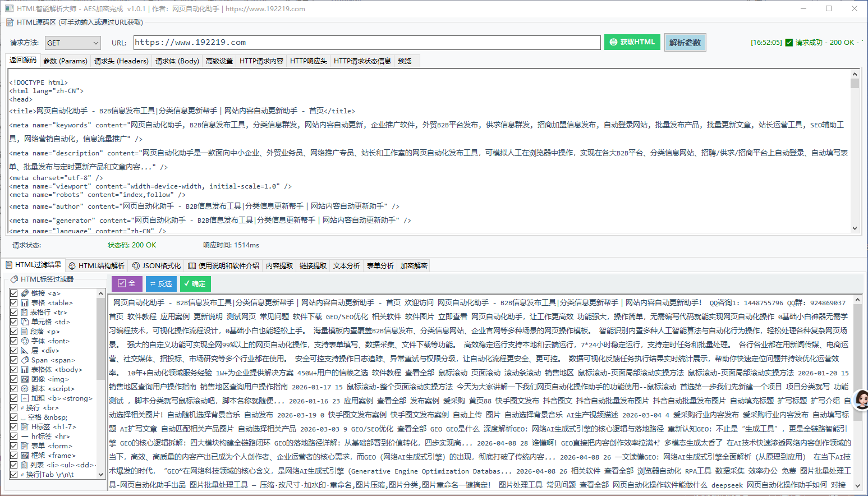868x496 pixels.
Task: Click the image icon beside 图像 <img>
Action: (x=25, y=379)
